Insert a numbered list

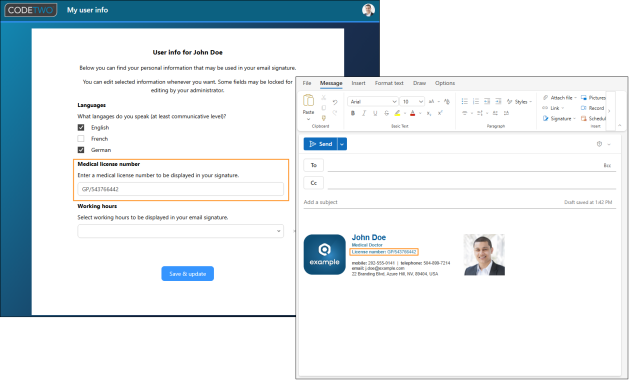(476, 102)
